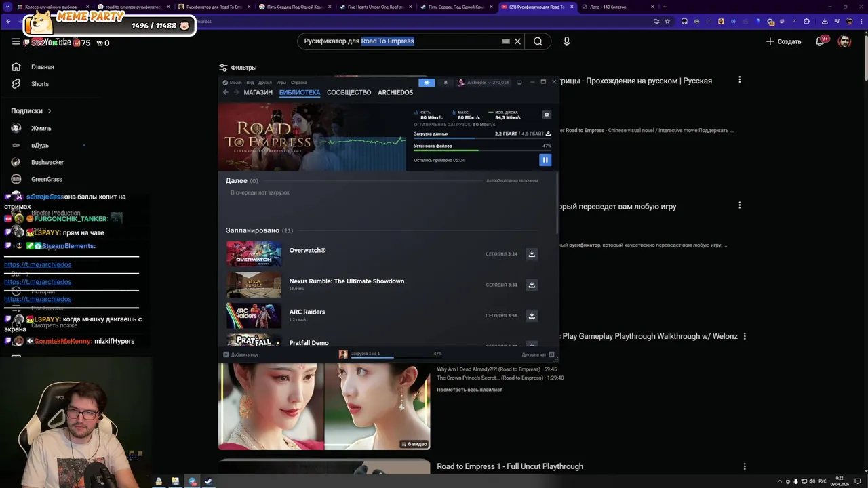Open the Вид menu in Steam
The height and width of the screenshot is (488, 868).
coord(250,83)
